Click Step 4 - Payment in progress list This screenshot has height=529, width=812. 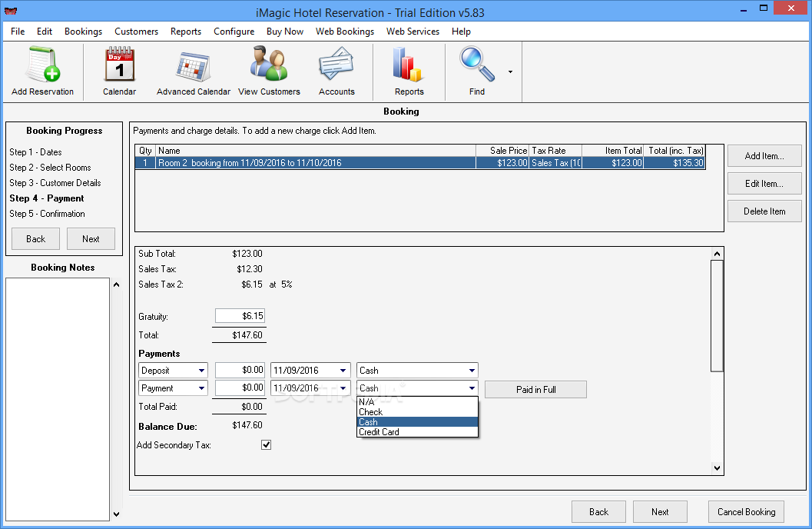click(x=47, y=198)
